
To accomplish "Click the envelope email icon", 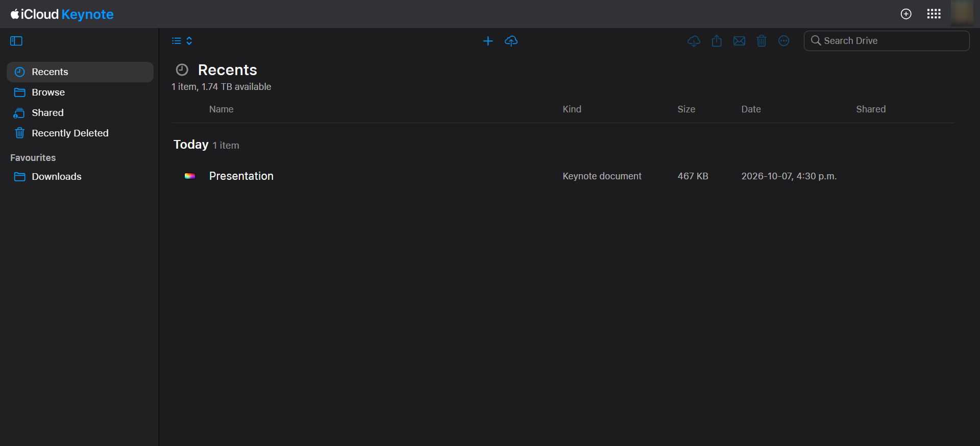I will (x=739, y=41).
